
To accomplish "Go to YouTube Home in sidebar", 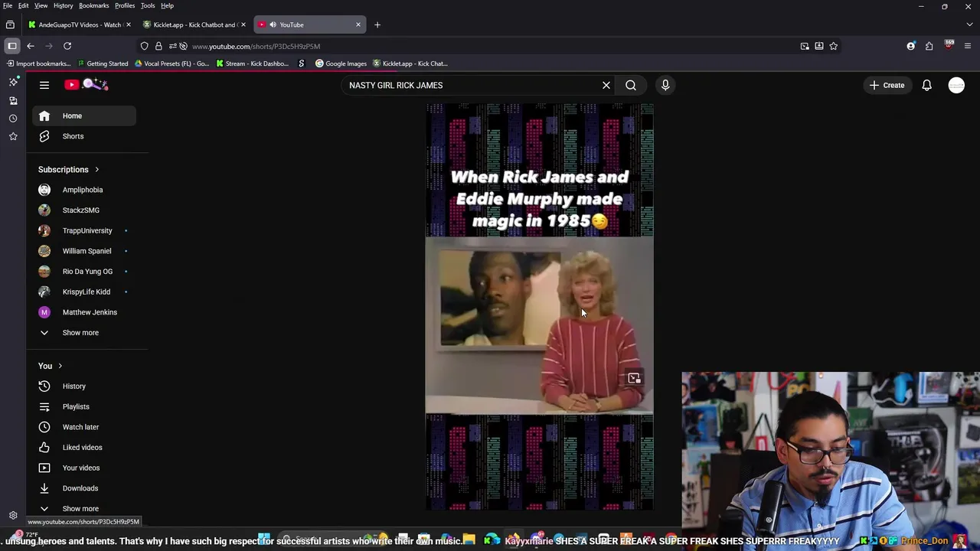I will pos(84,116).
